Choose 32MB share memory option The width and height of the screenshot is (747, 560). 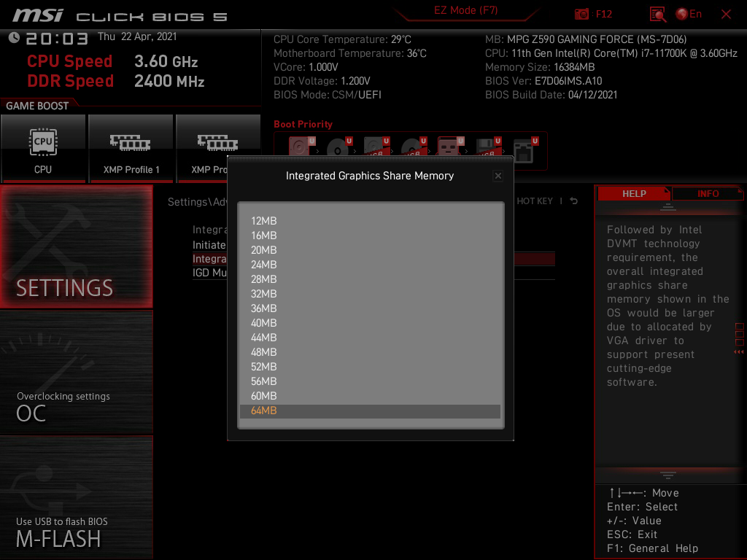pos(370,293)
